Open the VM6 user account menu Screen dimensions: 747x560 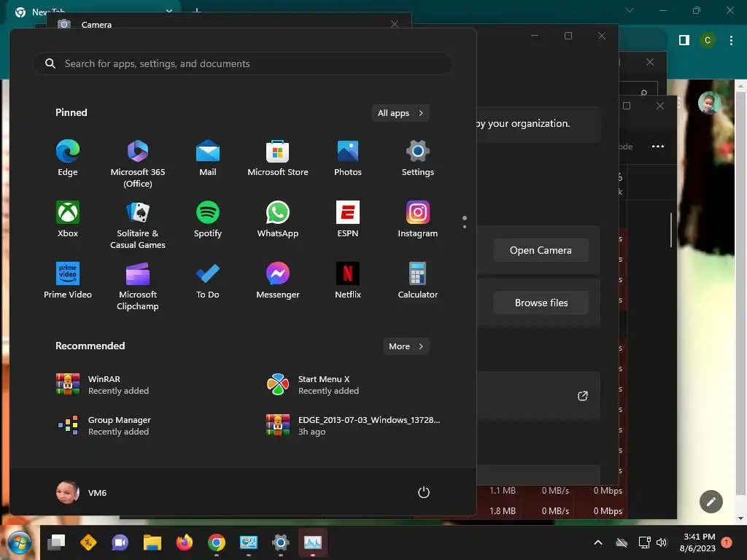coord(82,492)
